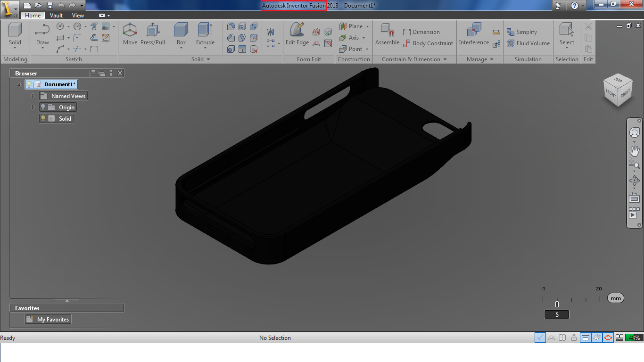This screenshot has height=362, width=644.
Task: Run the Interference analysis tool
Action: 474,34
